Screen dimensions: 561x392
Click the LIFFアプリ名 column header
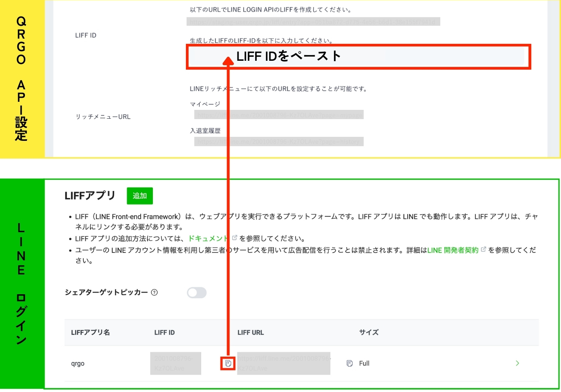tap(91, 332)
